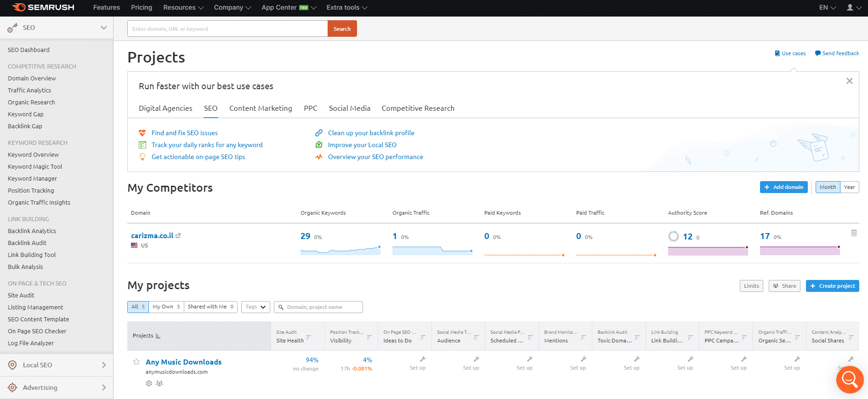The width and height of the screenshot is (868, 399).
Task: Click the Semrush logo
Action: 43,7
